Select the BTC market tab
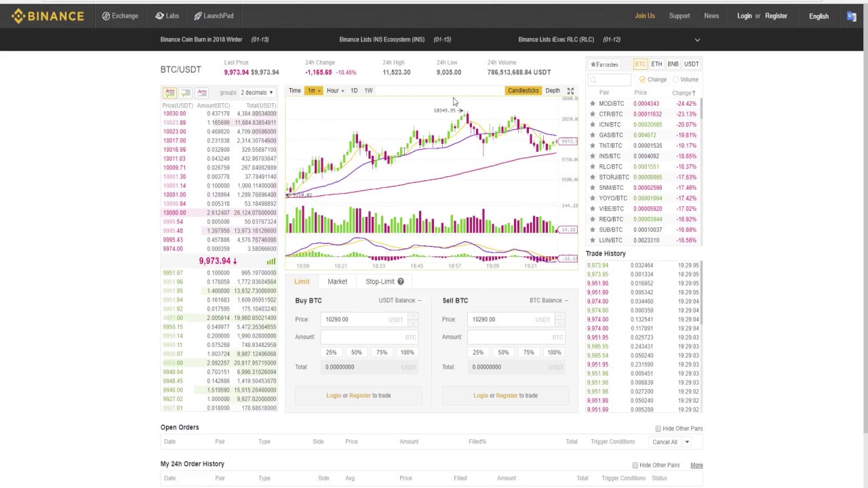Image resolution: width=868 pixels, height=488 pixels. pyautogui.click(x=640, y=64)
